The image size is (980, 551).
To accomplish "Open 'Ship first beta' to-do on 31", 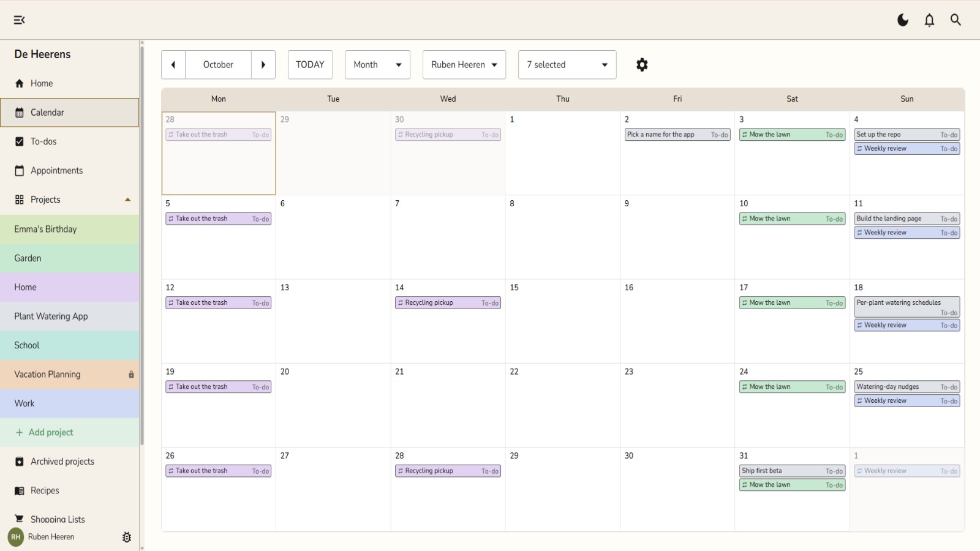I will [x=793, y=471].
